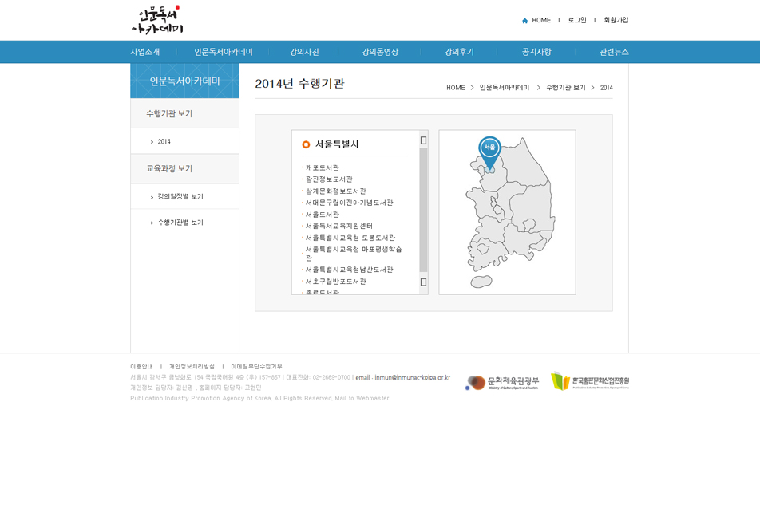Click the 서울 map pin marker

pyautogui.click(x=489, y=149)
